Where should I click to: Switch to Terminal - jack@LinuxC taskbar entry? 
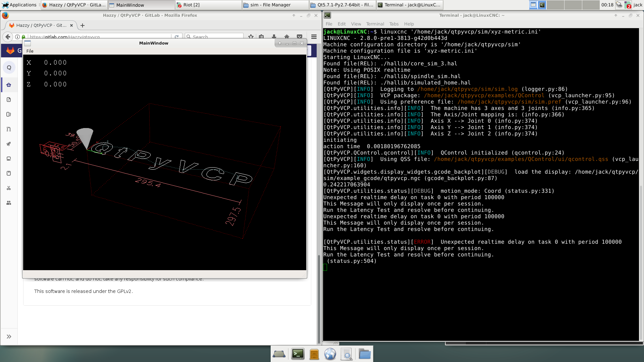[410, 5]
